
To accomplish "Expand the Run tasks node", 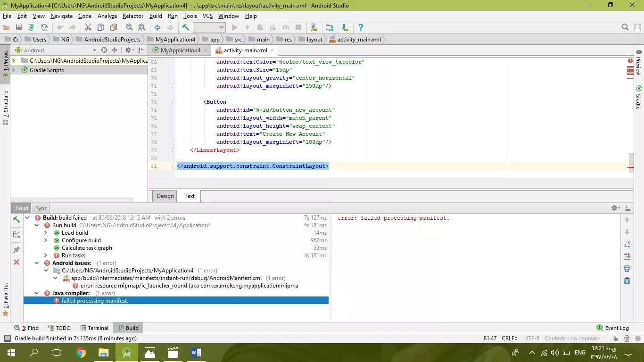I will [46, 255].
